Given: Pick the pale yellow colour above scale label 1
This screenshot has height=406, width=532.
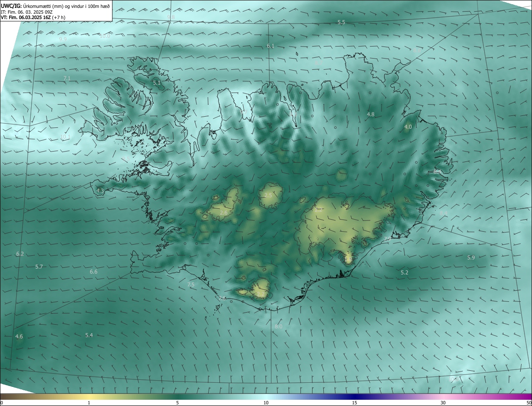Looking at the screenshot, I should (x=89, y=397).
